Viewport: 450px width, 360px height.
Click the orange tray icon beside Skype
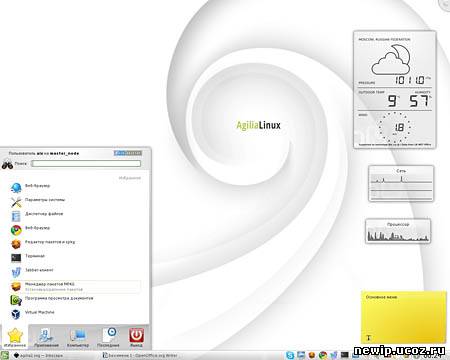[x=312, y=355]
